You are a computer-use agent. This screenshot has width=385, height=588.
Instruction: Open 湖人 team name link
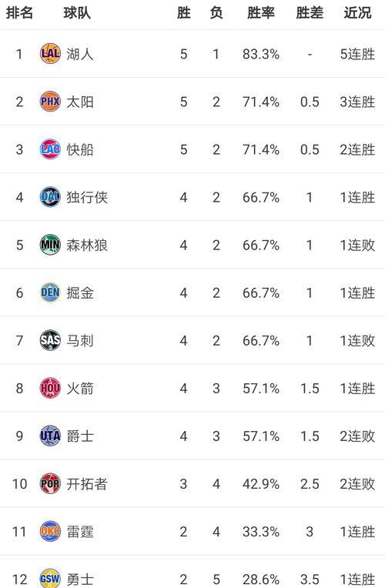(79, 54)
